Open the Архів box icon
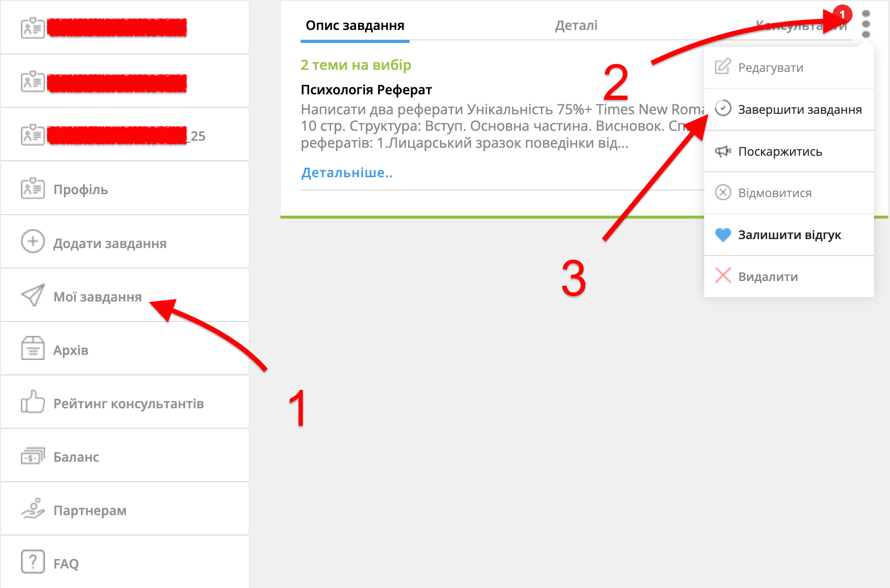 point(33,348)
